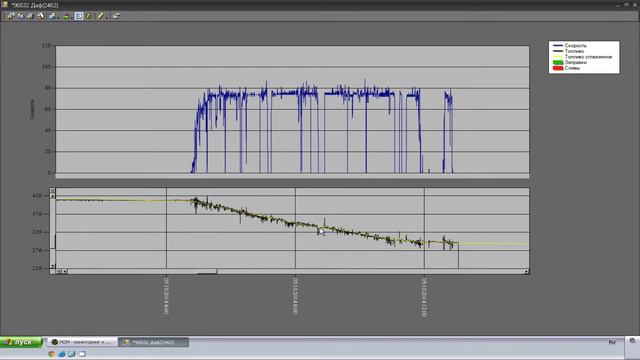Click the last toolbar icon on the right
The width and height of the screenshot is (640, 360).
coord(116,16)
